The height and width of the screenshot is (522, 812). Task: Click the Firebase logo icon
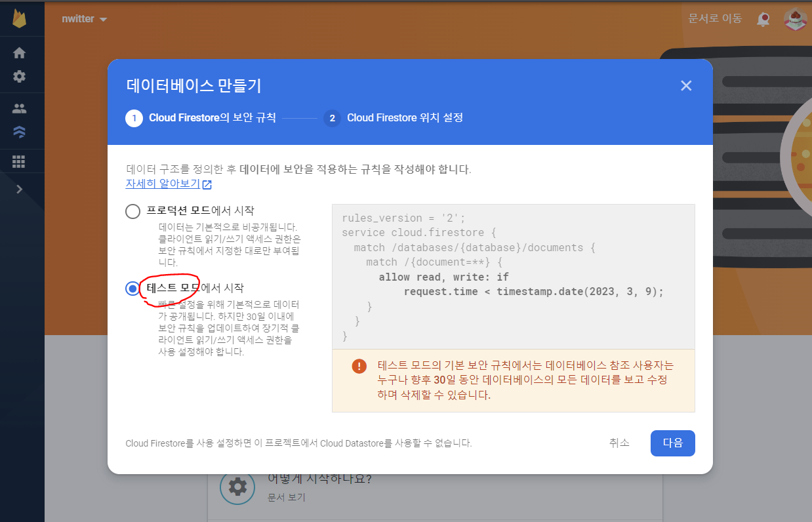20,18
